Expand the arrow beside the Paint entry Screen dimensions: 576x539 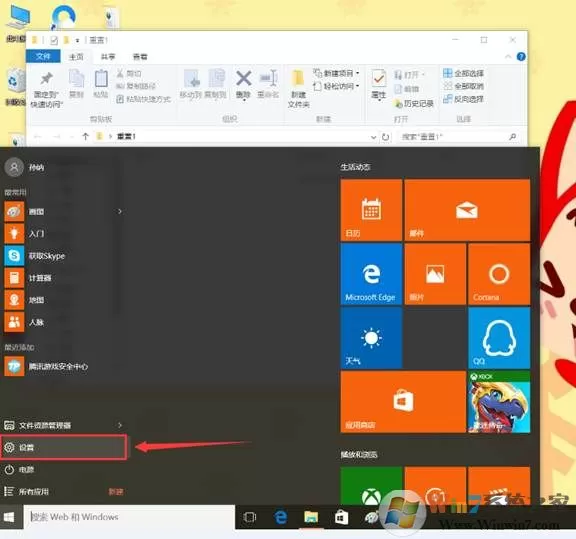pyautogui.click(x=120, y=211)
